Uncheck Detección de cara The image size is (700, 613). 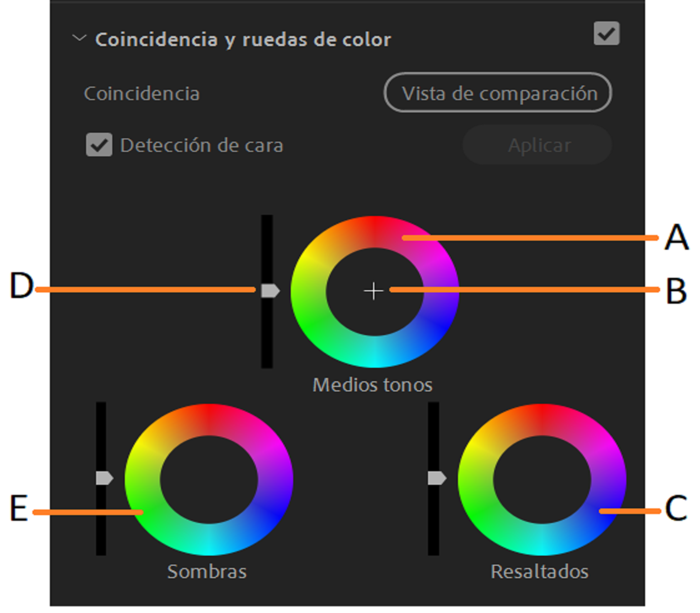(x=99, y=145)
